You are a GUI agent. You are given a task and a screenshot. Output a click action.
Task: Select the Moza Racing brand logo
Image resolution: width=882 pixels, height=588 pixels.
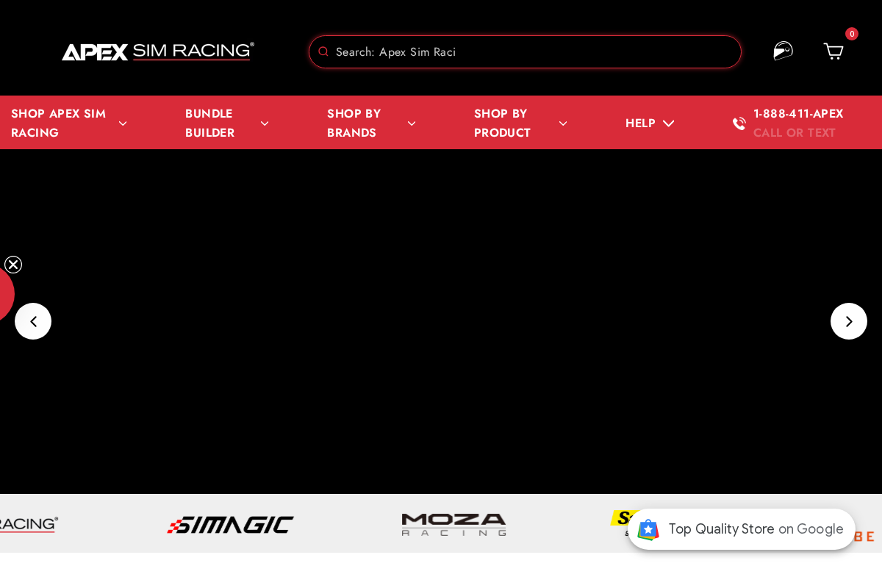[x=453, y=525]
